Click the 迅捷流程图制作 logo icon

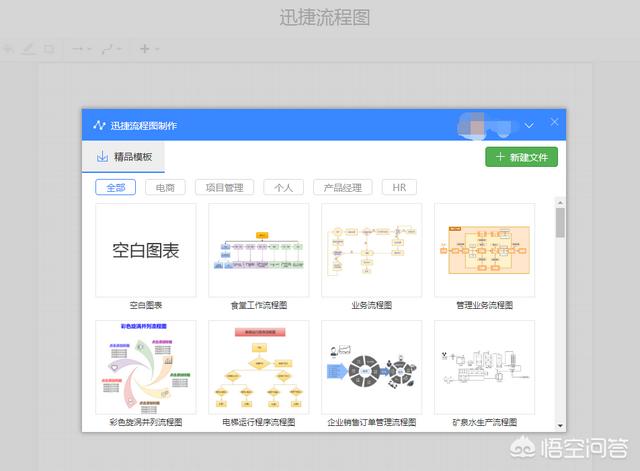(99, 125)
